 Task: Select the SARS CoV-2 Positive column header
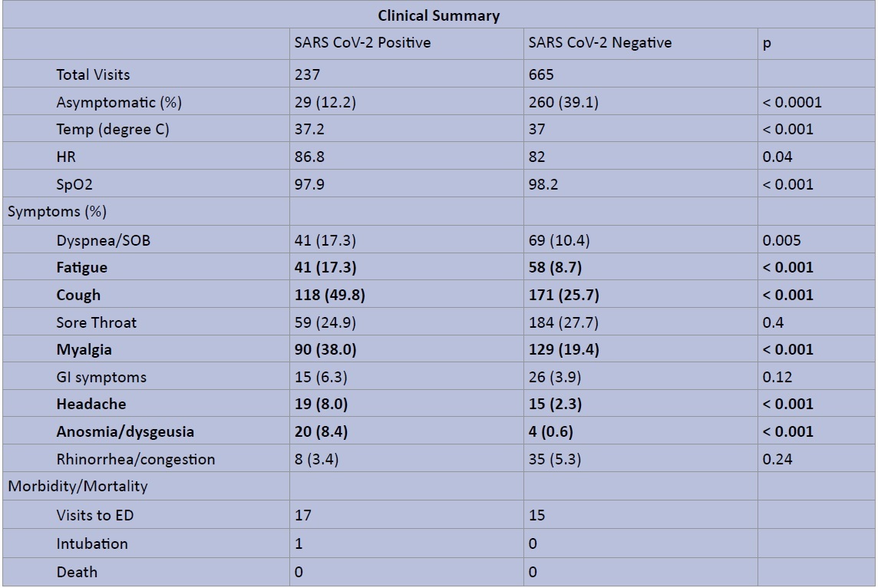coord(362,43)
